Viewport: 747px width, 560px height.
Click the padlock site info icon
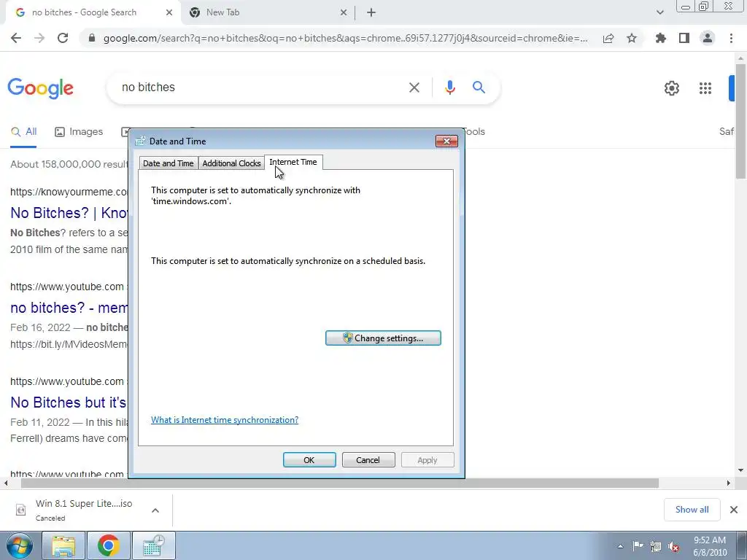[92, 38]
